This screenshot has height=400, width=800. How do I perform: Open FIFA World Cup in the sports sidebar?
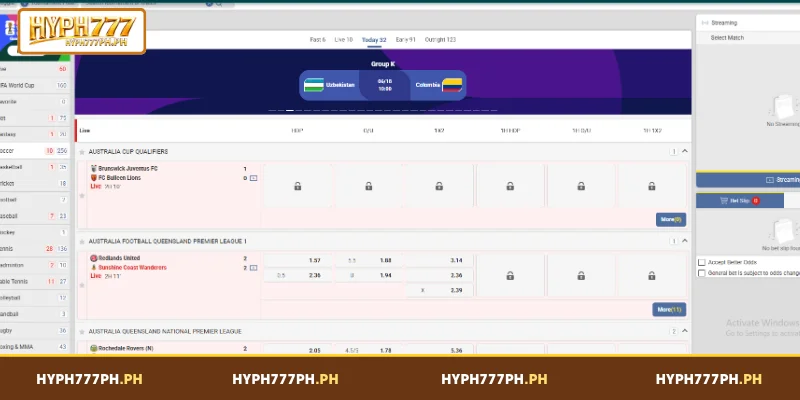[x=35, y=86]
